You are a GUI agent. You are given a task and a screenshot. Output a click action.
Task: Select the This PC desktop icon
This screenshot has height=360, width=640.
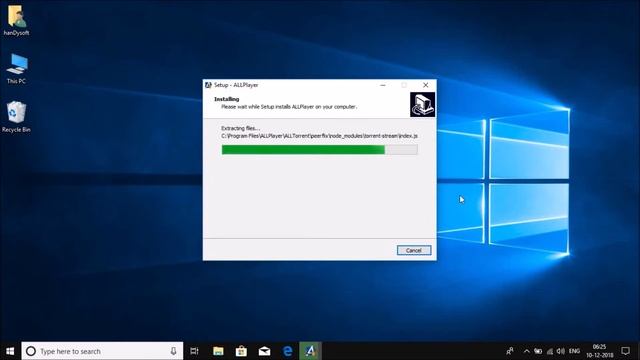click(16, 69)
